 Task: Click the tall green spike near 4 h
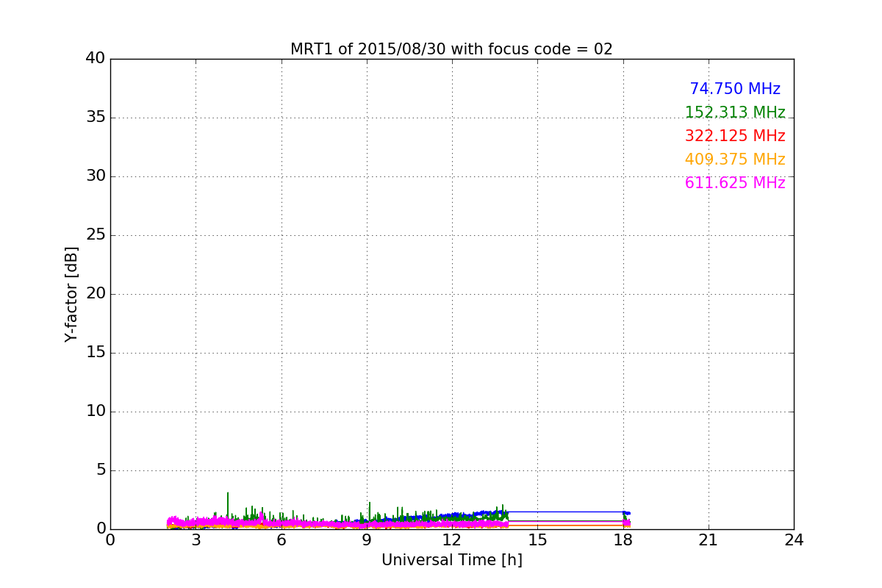tap(228, 506)
